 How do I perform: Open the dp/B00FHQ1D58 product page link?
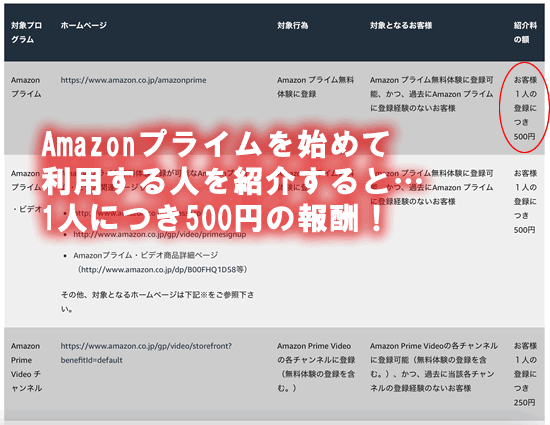(x=162, y=269)
